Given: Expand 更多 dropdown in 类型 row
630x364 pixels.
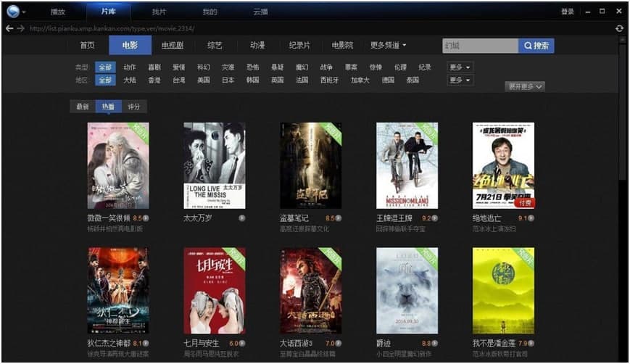Looking at the screenshot, I should 460,67.
